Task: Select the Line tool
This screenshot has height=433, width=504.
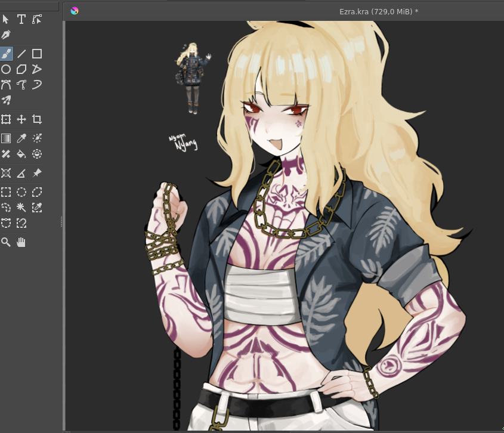Action: click(21, 54)
